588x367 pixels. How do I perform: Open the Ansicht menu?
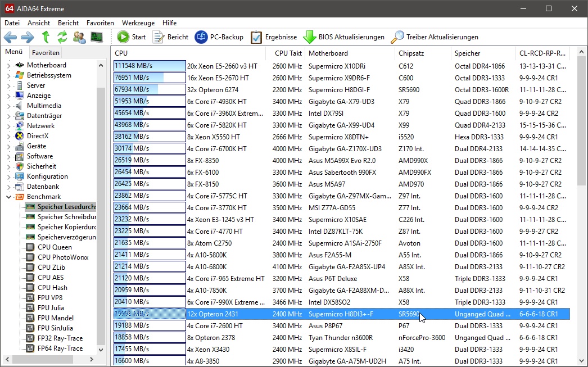[x=39, y=23]
